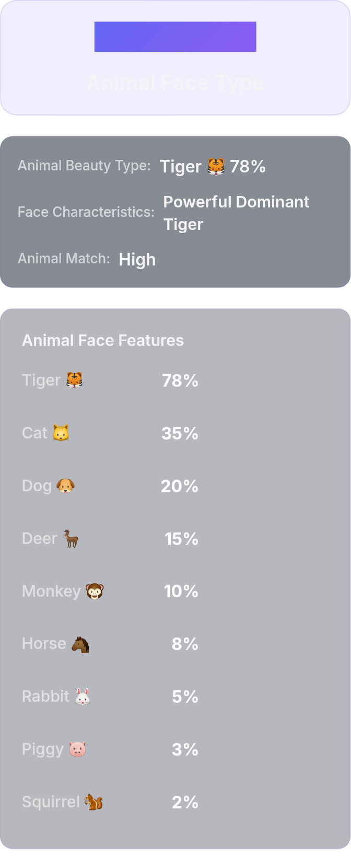Click the squirrel emoji
Screen dimensions: 351x868
pos(93,802)
